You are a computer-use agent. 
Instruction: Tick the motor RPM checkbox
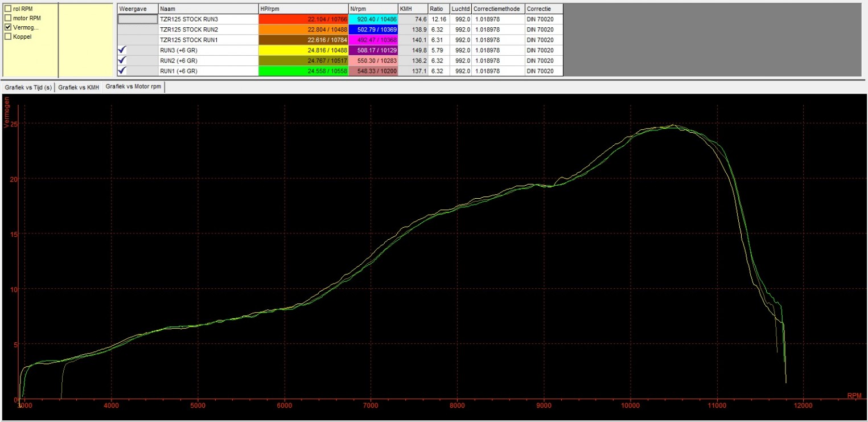pyautogui.click(x=8, y=18)
